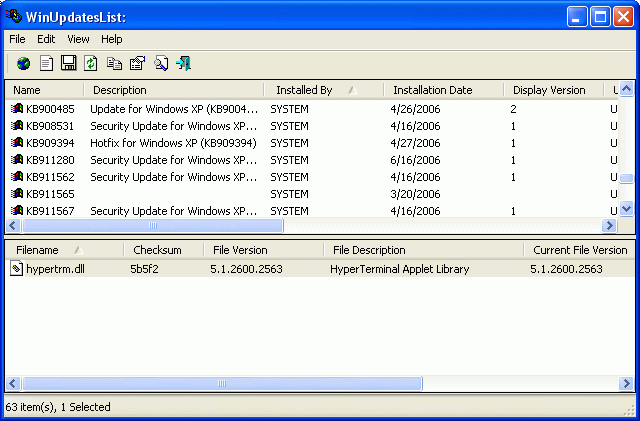Click installation date 3/20/2006
This screenshot has height=421, width=640.
(415, 194)
